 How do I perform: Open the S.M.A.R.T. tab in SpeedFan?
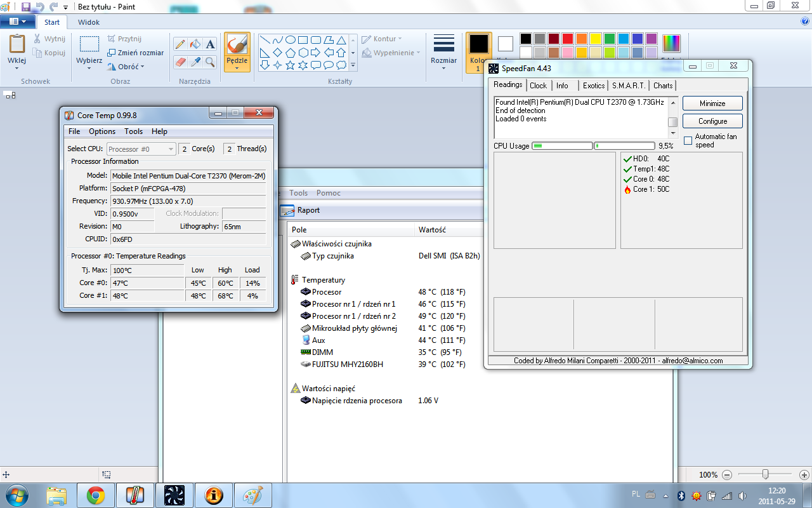point(629,86)
